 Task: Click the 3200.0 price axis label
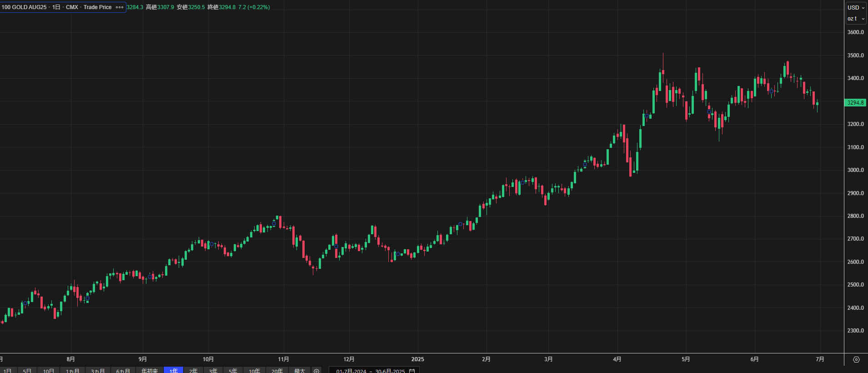pos(856,124)
